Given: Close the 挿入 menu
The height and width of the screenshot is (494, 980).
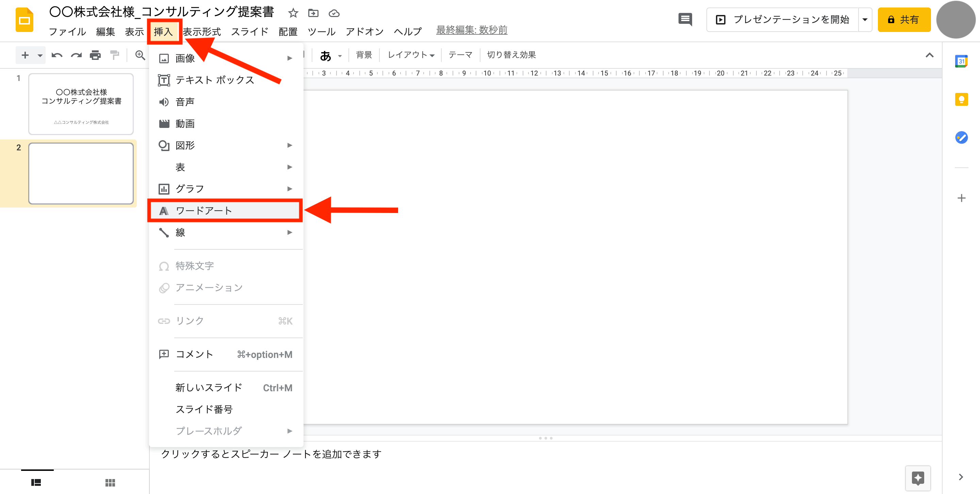Looking at the screenshot, I should pyautogui.click(x=163, y=32).
